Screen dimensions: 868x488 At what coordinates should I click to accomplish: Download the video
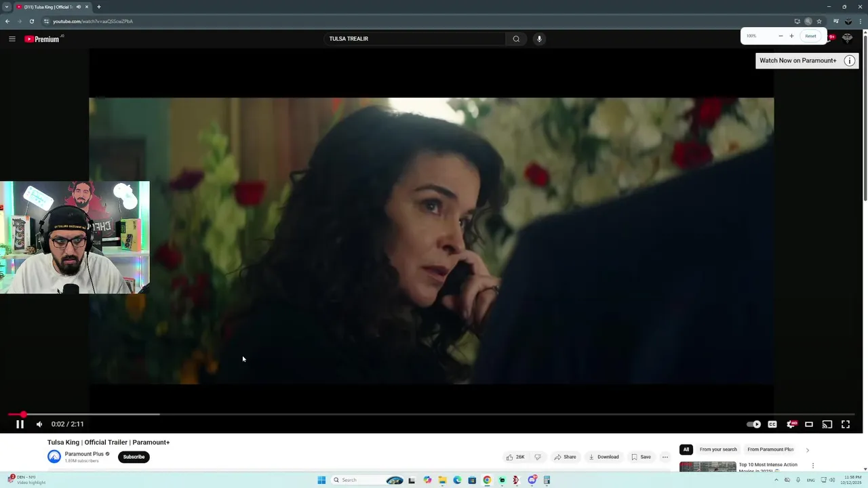click(x=604, y=457)
